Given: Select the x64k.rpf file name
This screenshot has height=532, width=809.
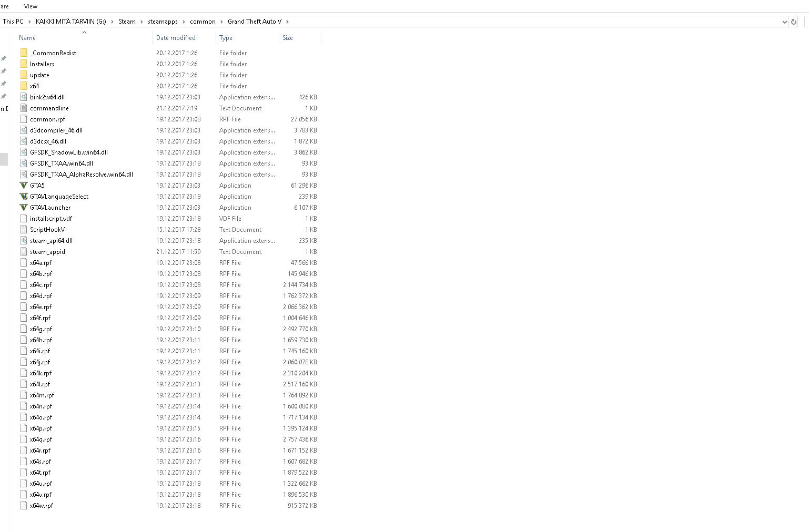Looking at the screenshot, I should point(41,373).
